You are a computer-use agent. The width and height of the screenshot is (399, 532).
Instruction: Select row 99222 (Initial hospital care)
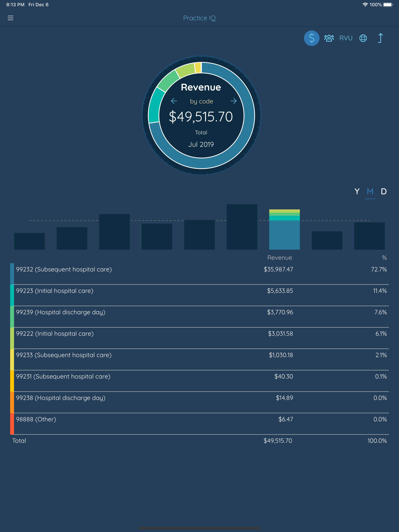point(199,338)
